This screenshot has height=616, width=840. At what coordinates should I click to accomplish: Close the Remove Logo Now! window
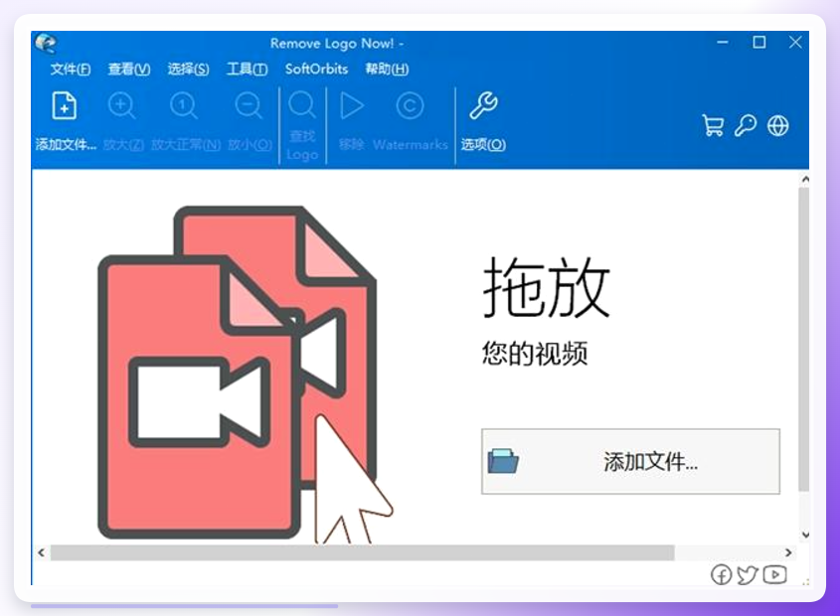(795, 43)
